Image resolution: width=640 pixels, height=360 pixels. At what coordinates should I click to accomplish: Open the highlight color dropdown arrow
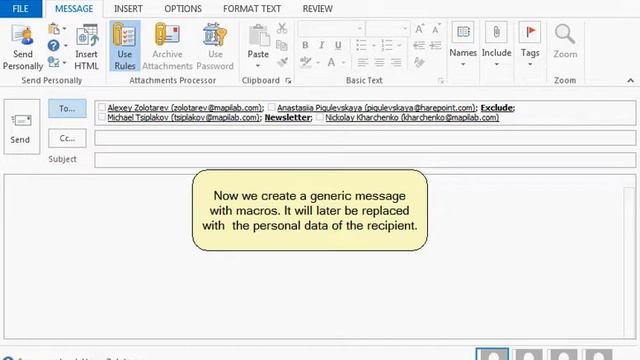(x=318, y=62)
